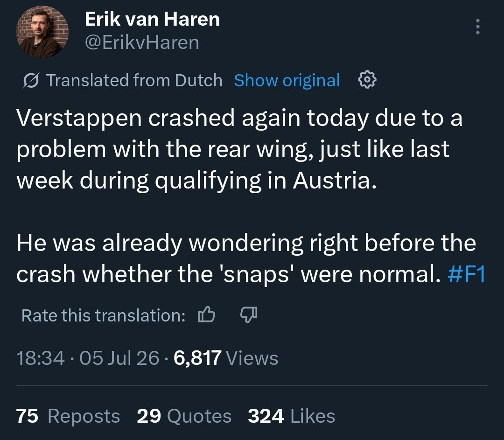Rate the translation with thumbs down
The height and width of the screenshot is (440, 504).
tap(249, 314)
